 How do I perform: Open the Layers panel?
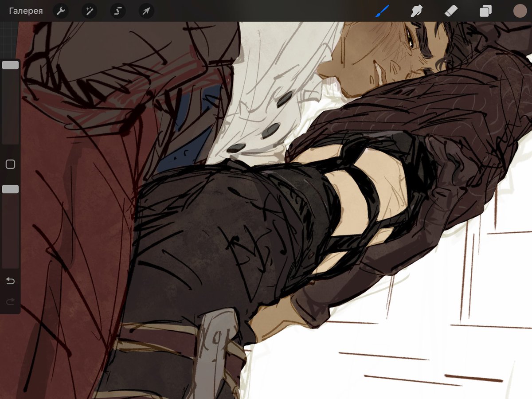tap(485, 11)
